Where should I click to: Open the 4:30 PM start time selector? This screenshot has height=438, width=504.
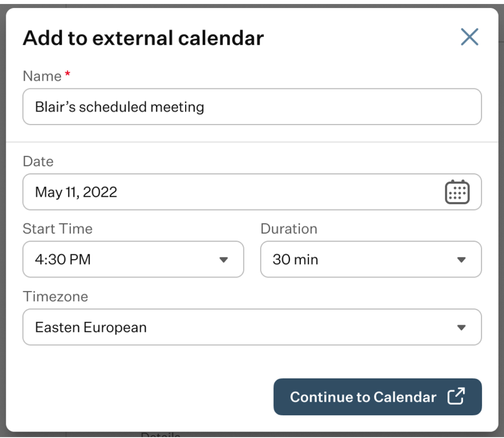[x=133, y=260]
